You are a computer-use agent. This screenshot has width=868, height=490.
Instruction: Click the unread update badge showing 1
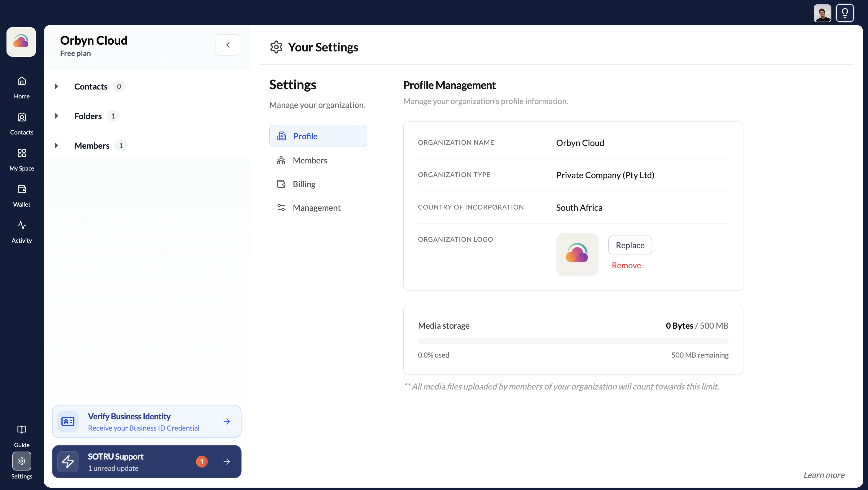pyautogui.click(x=202, y=461)
